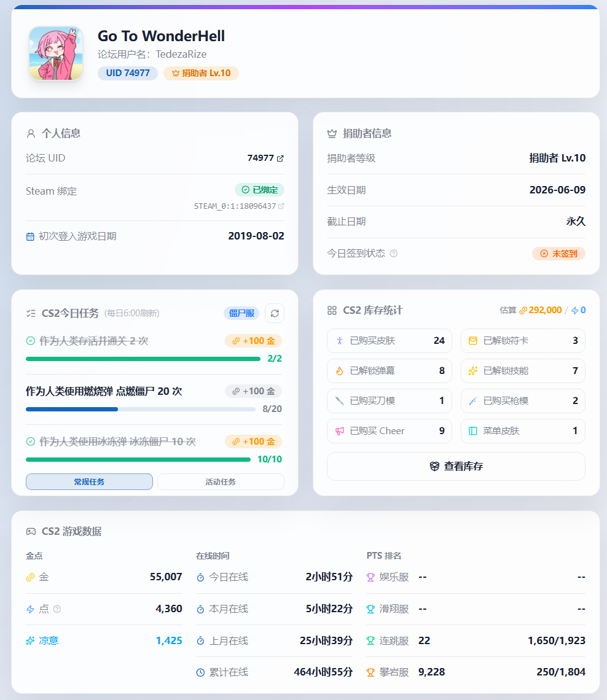This screenshot has height=700, width=607.
Task: Click the 冰冻弹 task progress bar 10/10
Action: tap(138, 460)
